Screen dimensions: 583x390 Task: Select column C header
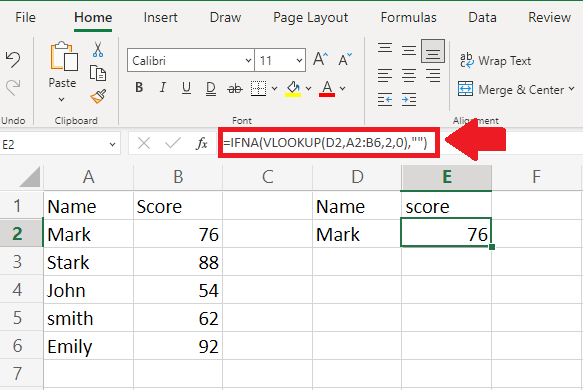point(268,178)
